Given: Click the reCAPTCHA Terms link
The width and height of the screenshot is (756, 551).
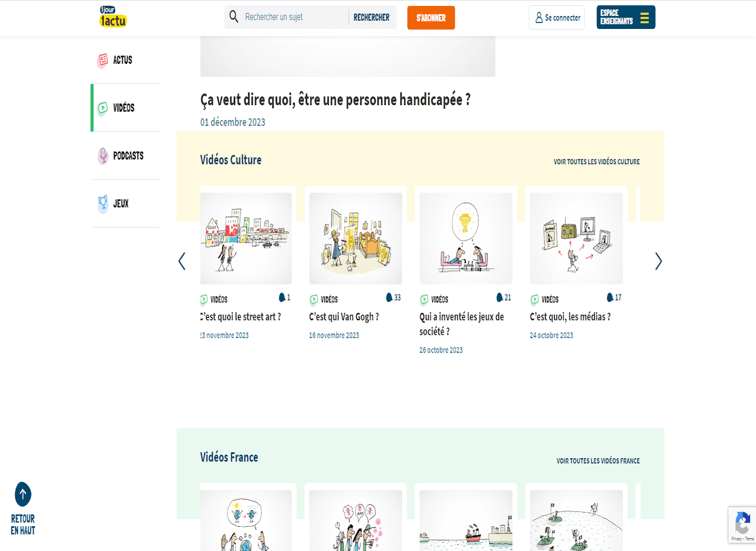Looking at the screenshot, I should 750,539.
